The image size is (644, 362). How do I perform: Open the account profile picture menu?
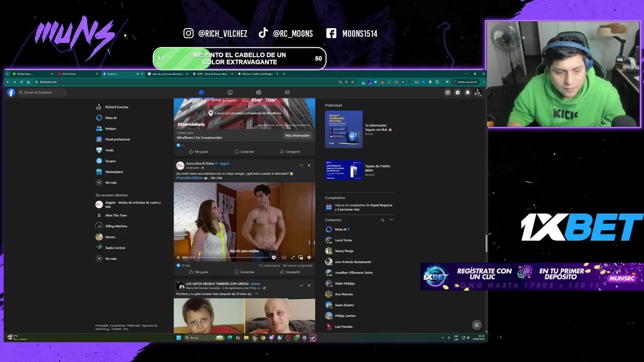[477, 93]
